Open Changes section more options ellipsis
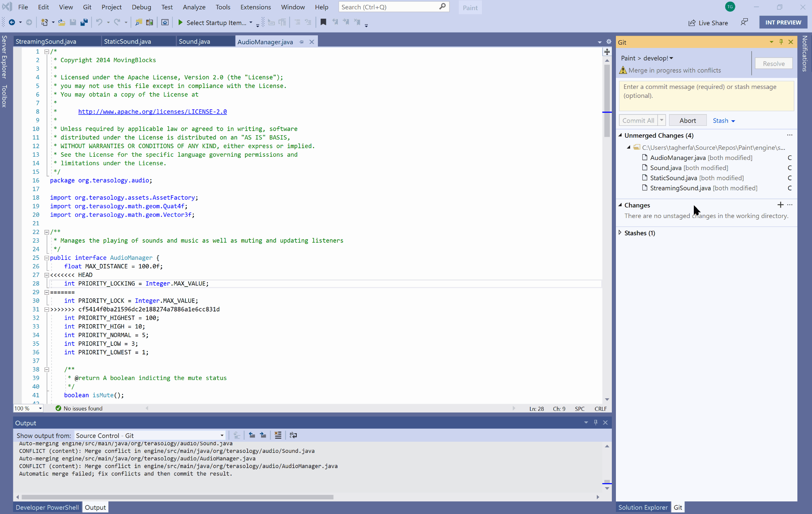Viewport: 812px width, 514px height. (790, 205)
